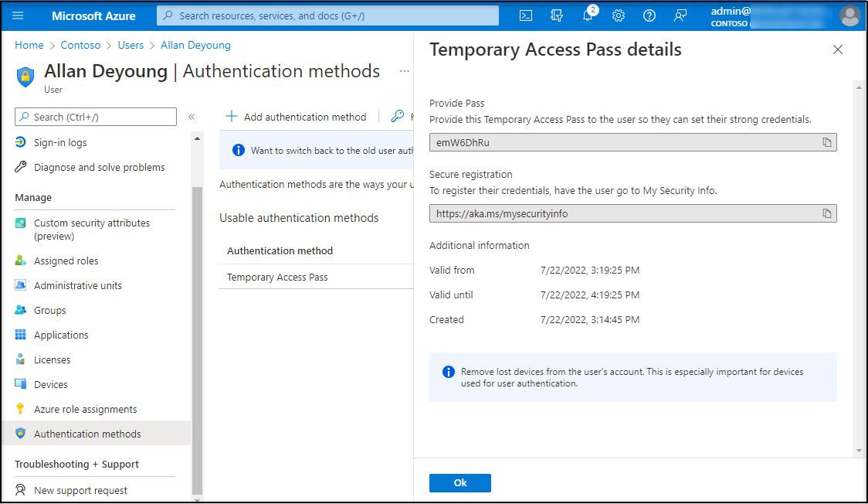Collapse the left navigation menu chevrons
Screen dimensions: 868x504
click(x=192, y=117)
